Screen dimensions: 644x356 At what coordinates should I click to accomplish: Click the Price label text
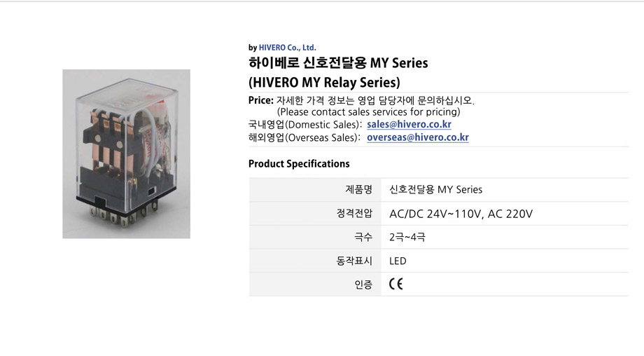point(261,100)
